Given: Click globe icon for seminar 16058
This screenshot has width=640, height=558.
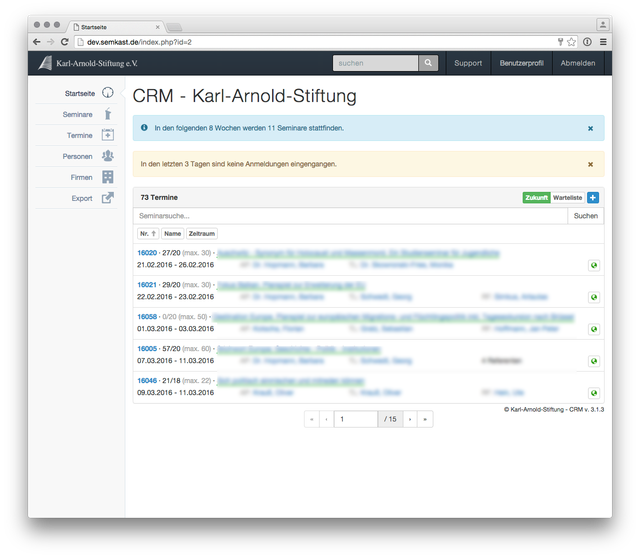Looking at the screenshot, I should pos(594,329).
